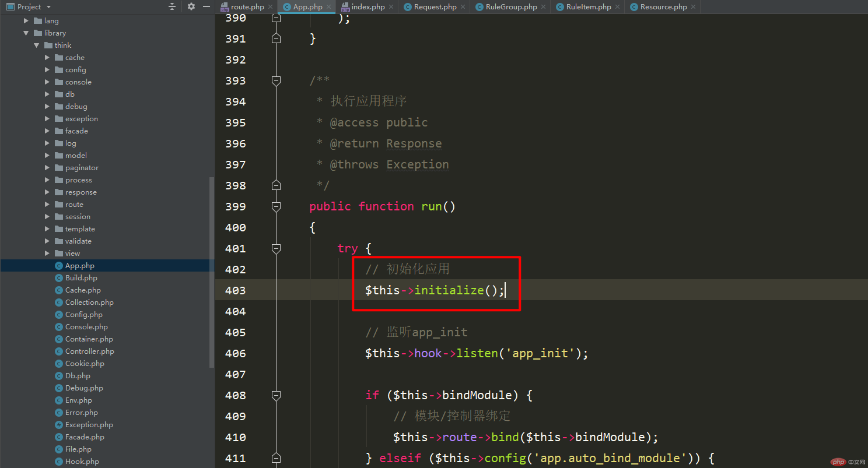This screenshot has width=868, height=468.
Task: Open Project panel settings gear
Action: (x=191, y=6)
